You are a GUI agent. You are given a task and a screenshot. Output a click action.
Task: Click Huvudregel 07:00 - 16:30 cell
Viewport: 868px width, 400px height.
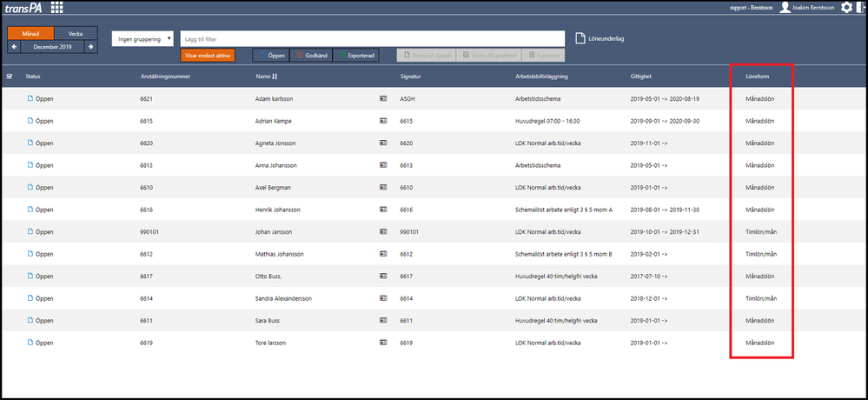(x=547, y=121)
